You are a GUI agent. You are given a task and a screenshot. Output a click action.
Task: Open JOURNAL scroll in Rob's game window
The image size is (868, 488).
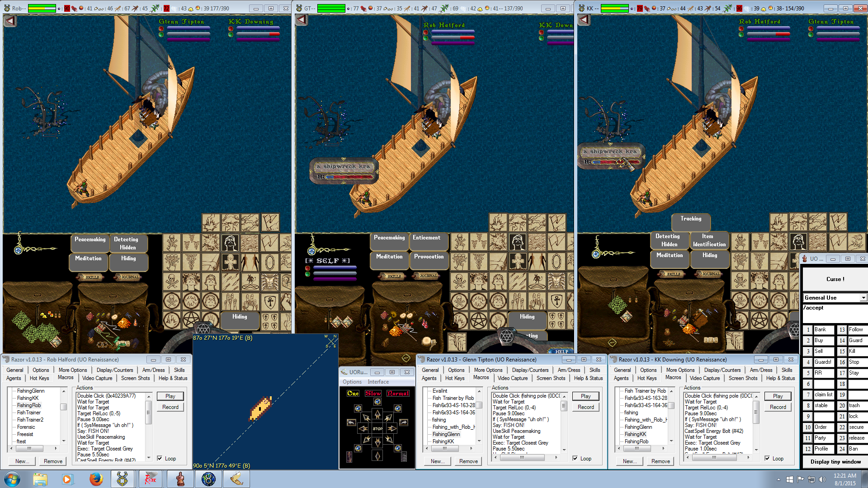[130, 277]
